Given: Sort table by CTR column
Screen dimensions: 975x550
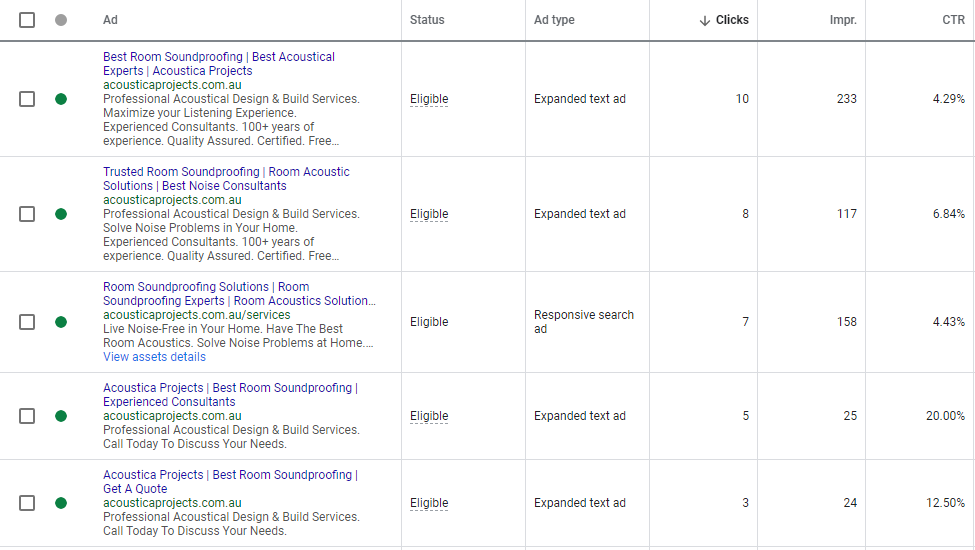Looking at the screenshot, I should click(953, 20).
